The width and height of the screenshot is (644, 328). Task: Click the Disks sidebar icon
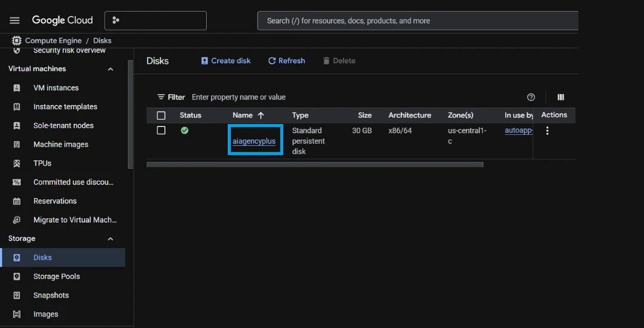(17, 258)
